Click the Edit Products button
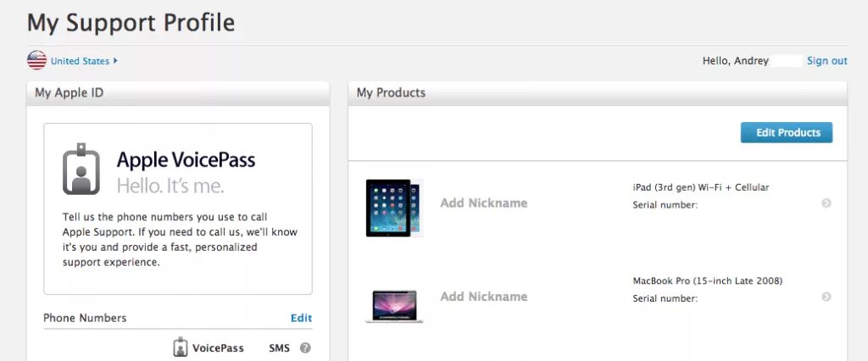Image resolution: width=868 pixels, height=361 pixels. [x=787, y=132]
